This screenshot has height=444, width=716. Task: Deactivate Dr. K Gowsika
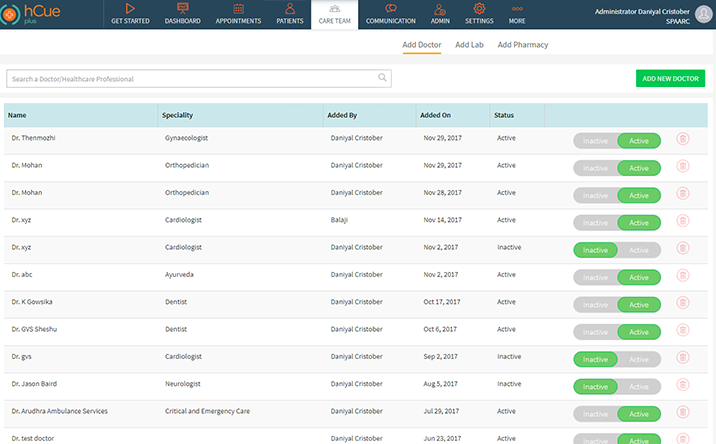[595, 304]
